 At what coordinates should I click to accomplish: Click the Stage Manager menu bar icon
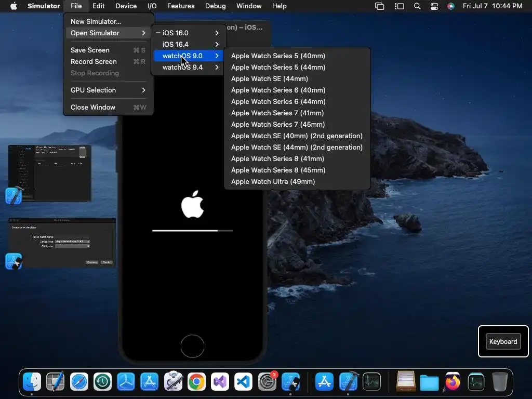[x=400, y=6]
